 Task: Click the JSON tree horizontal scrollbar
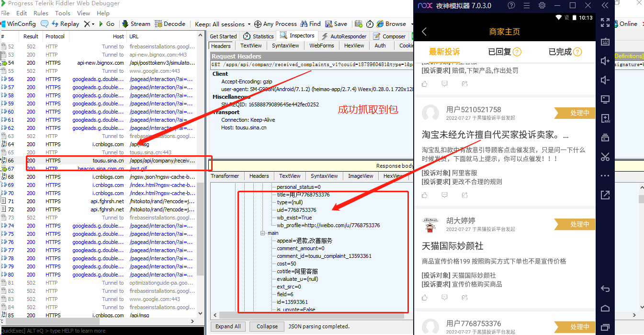pyautogui.click(x=311, y=315)
